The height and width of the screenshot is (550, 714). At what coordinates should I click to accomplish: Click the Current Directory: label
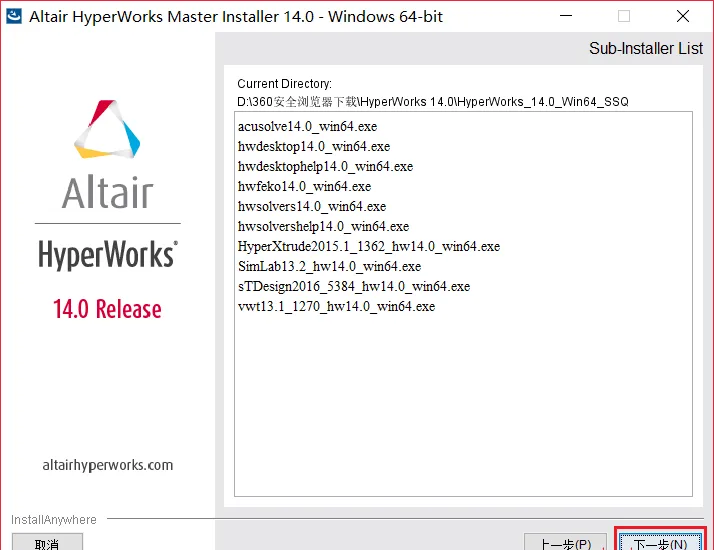pos(285,84)
